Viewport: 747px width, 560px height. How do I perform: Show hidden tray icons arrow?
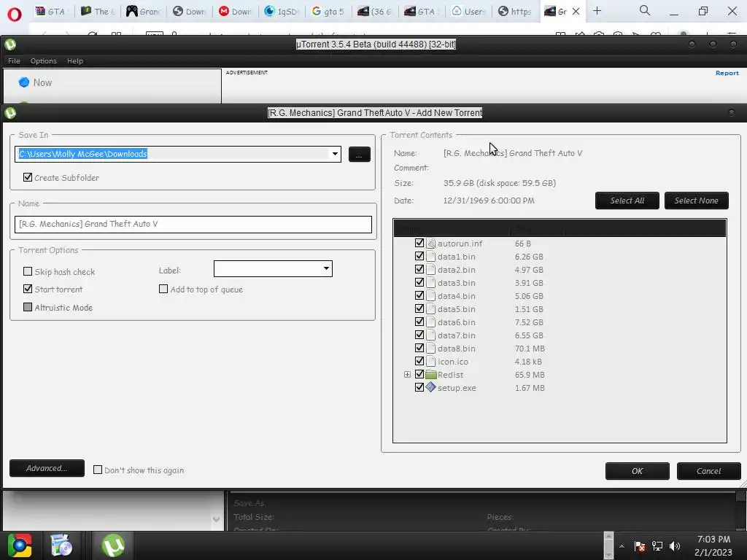(x=622, y=546)
